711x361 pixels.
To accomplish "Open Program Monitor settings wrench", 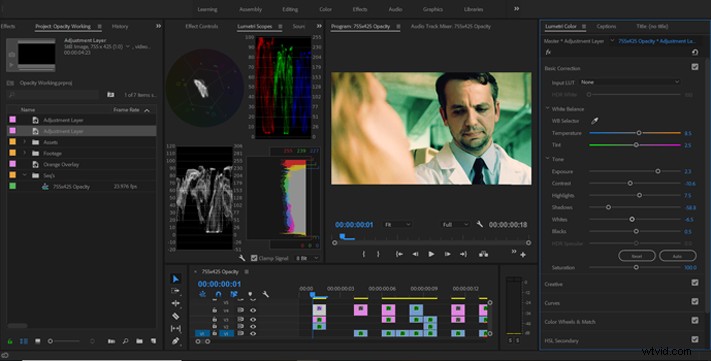I will pyautogui.click(x=480, y=224).
